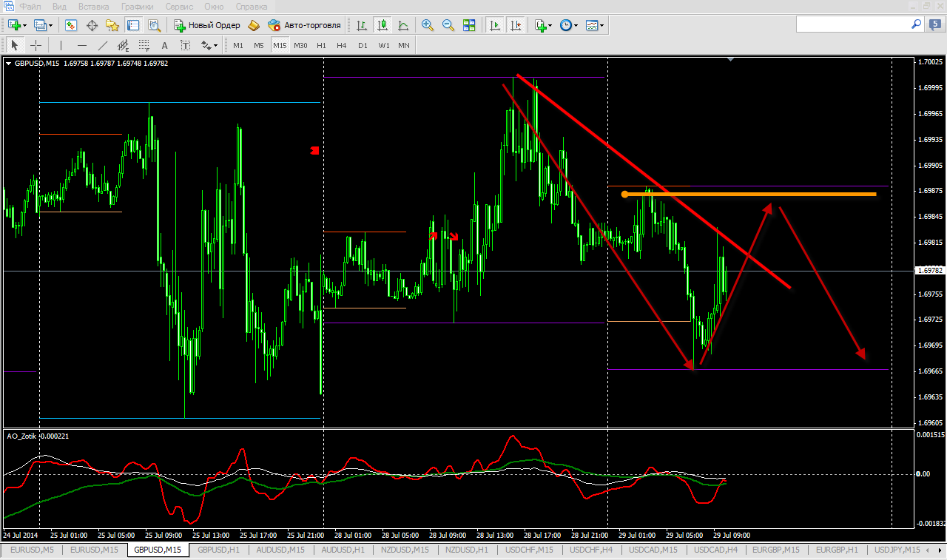Open the Сервис menu
Viewport: 947px width, 560px height.
(x=180, y=6)
